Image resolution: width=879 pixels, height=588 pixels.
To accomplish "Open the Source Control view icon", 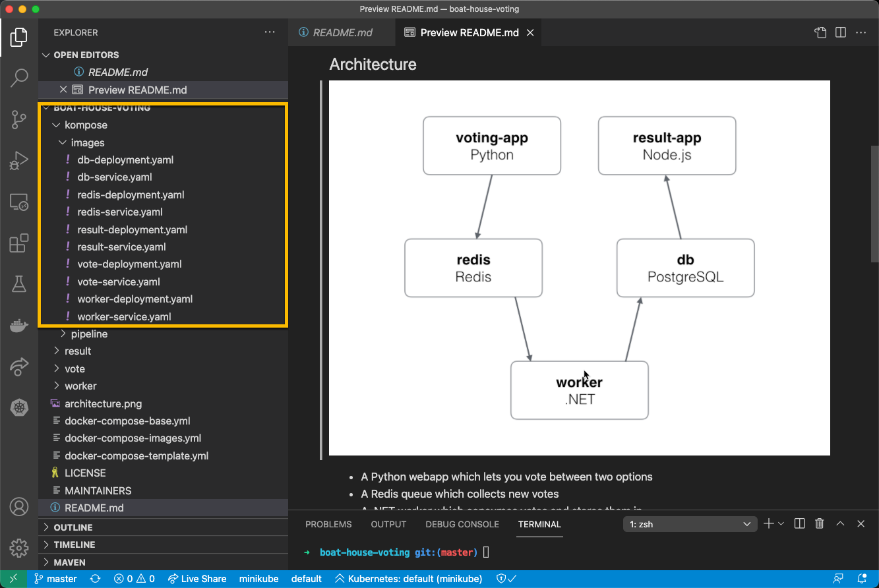I will pyautogui.click(x=18, y=119).
